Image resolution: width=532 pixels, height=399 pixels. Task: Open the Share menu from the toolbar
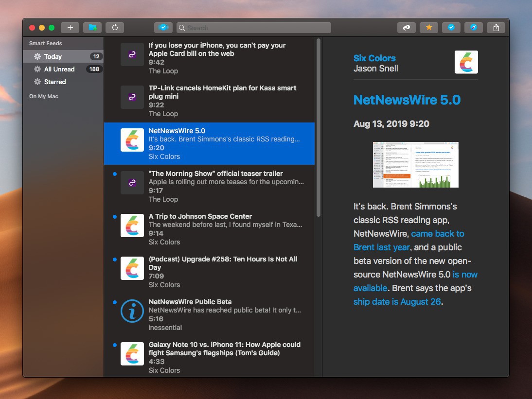tap(496, 28)
